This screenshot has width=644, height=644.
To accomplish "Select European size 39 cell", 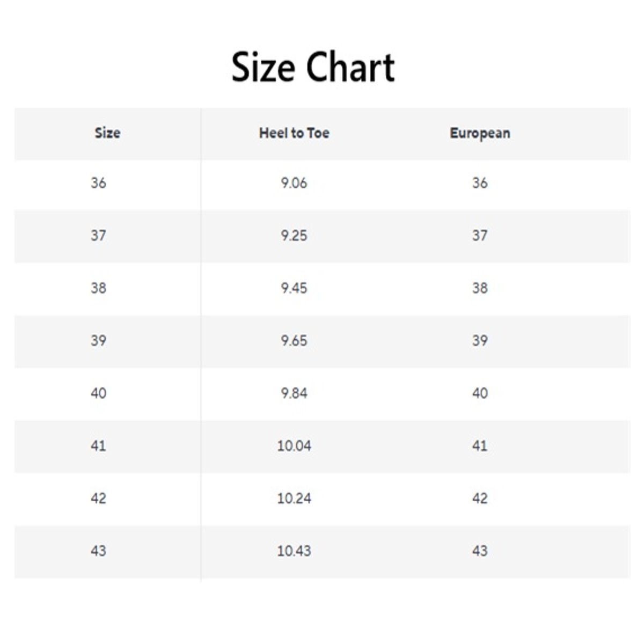I will (x=480, y=341).
